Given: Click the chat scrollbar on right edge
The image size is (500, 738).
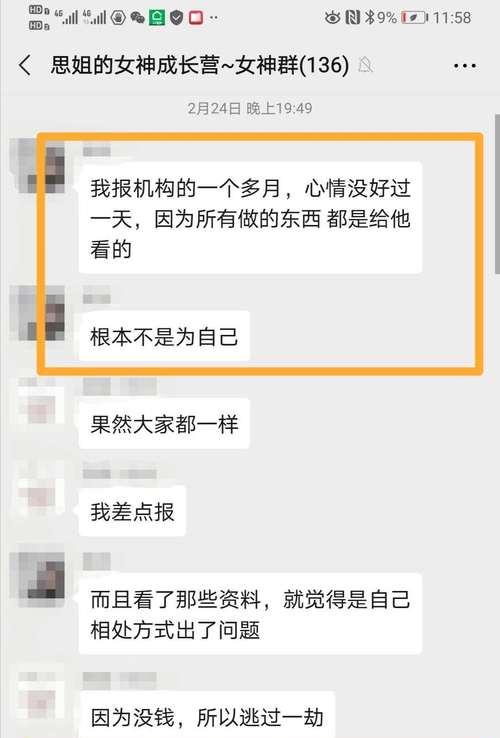Looking at the screenshot, I should (497, 193).
